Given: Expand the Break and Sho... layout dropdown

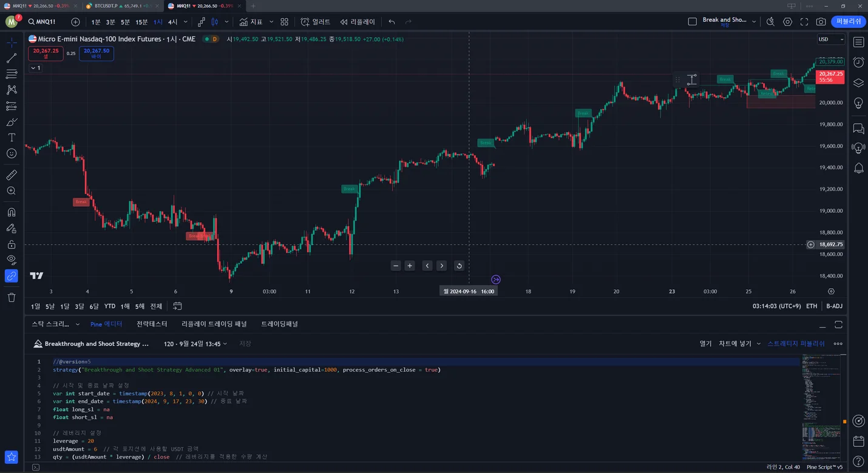Looking at the screenshot, I should pyautogui.click(x=754, y=22).
